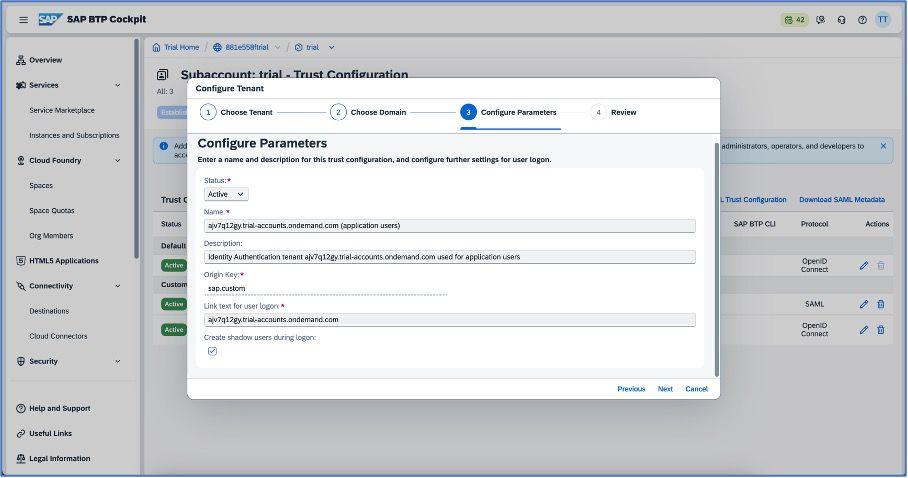Click inside the Description input field

pos(449,257)
